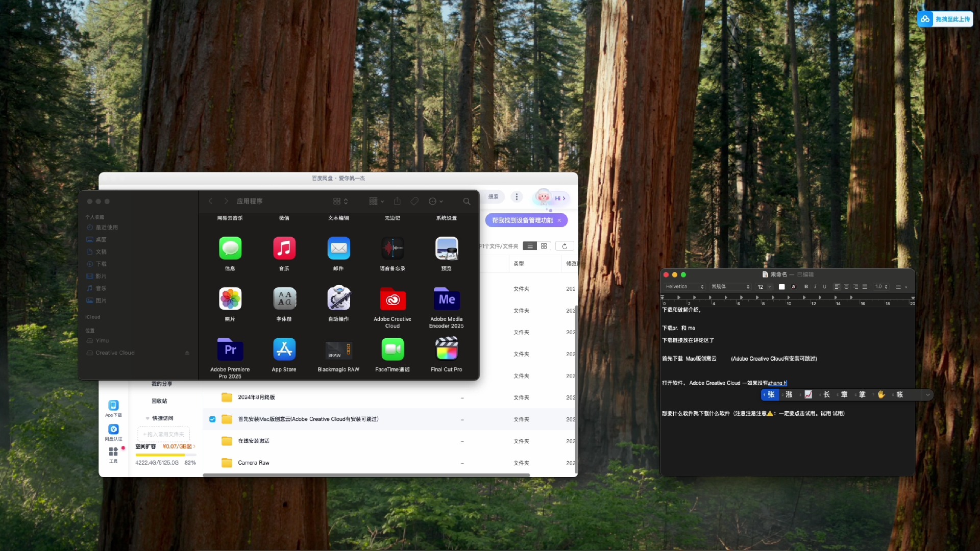Select 影片 in Finder sidebar

coord(96,276)
